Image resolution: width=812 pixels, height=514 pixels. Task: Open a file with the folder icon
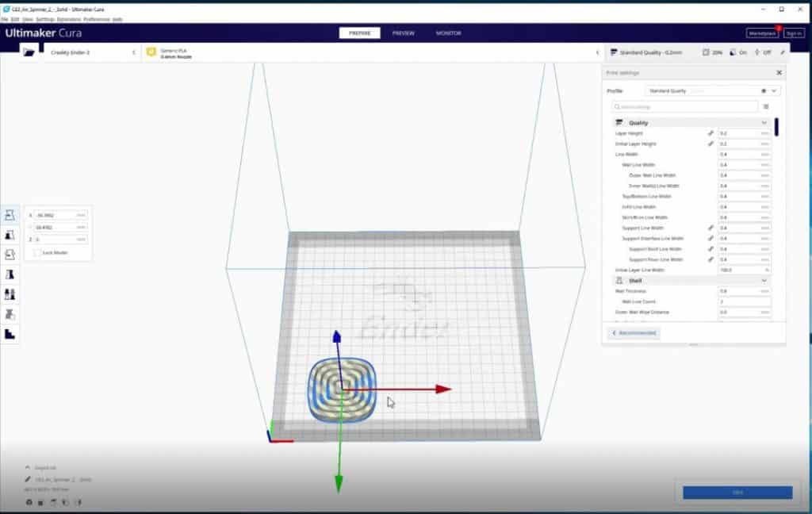click(29, 52)
